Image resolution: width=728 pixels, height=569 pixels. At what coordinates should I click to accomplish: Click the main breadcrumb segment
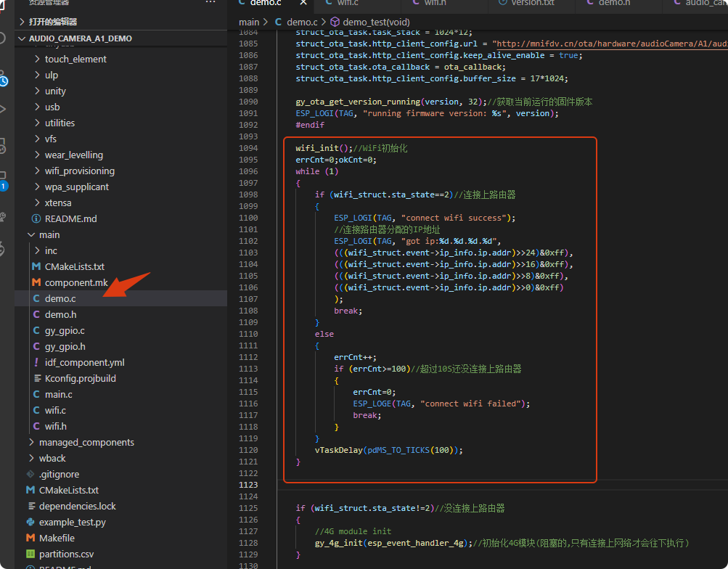(249, 22)
